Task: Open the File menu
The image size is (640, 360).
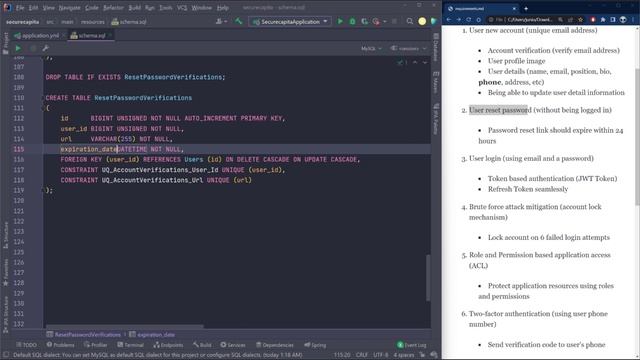Action: [20, 7]
